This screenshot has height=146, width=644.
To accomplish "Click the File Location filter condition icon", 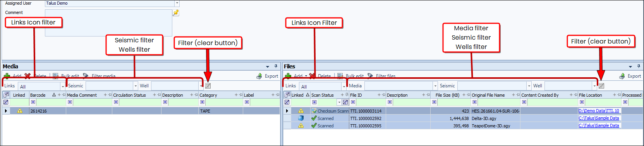I will 582,102.
